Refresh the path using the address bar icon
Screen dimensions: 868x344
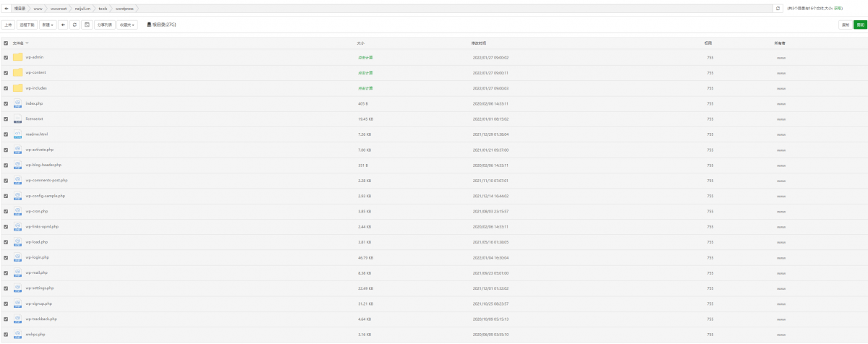click(x=778, y=9)
